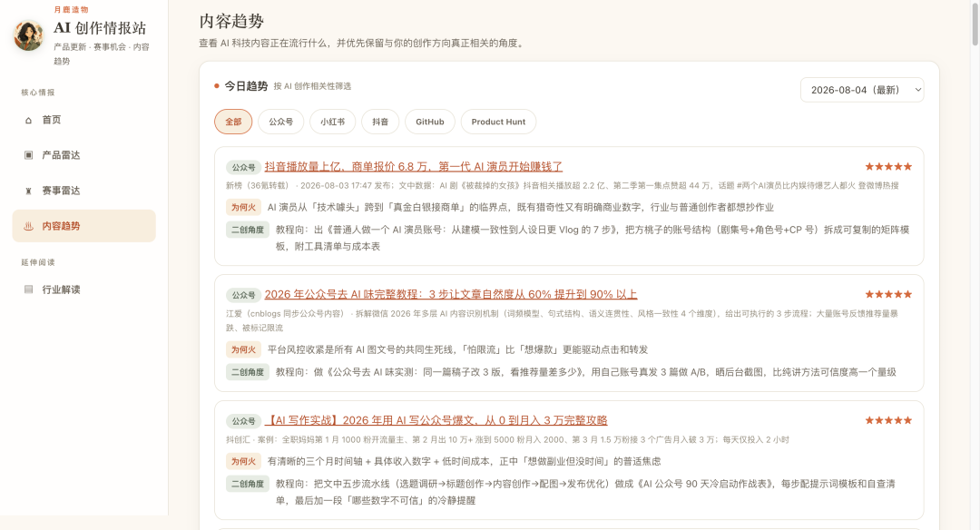Click 为何火 badge starting AI 演员从「技术噱头」
Image resolution: width=980 pixels, height=530 pixels.
coord(243,208)
